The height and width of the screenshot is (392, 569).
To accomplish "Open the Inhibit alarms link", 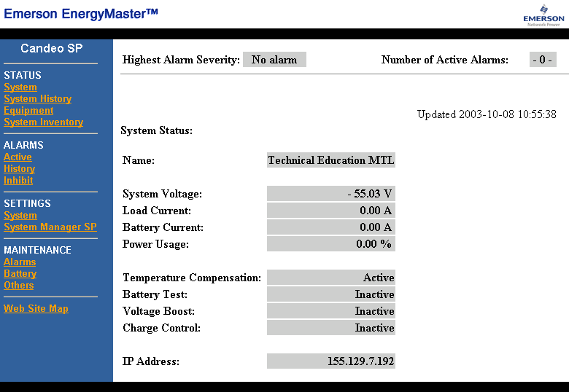I will pos(18,181).
